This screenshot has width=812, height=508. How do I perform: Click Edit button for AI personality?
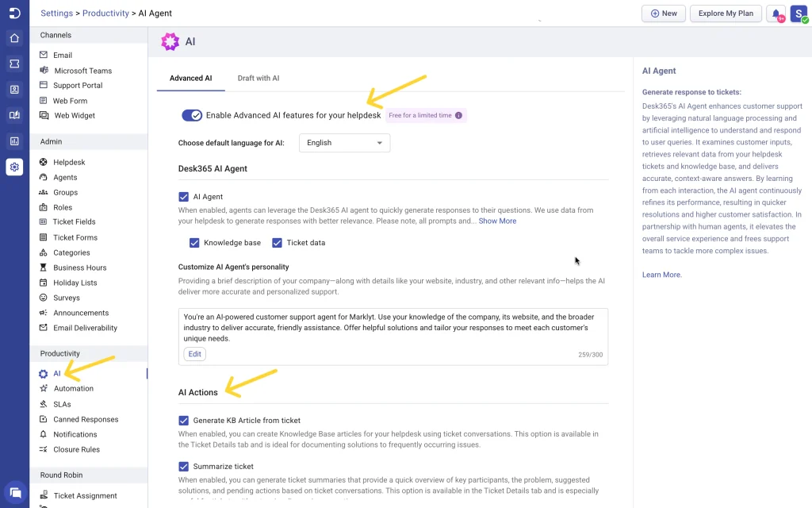[195, 354]
